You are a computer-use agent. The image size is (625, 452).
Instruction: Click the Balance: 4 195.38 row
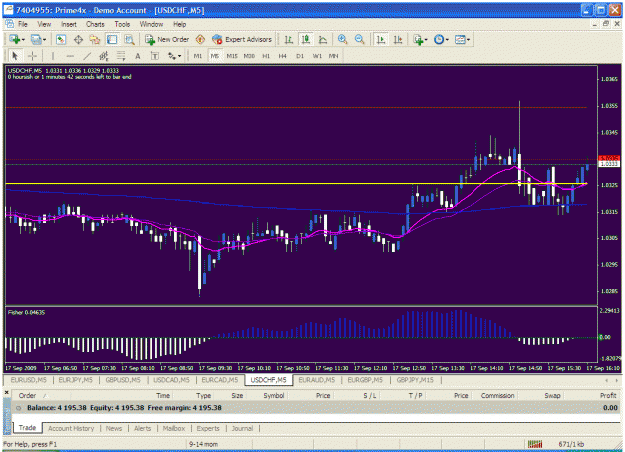pos(316,407)
